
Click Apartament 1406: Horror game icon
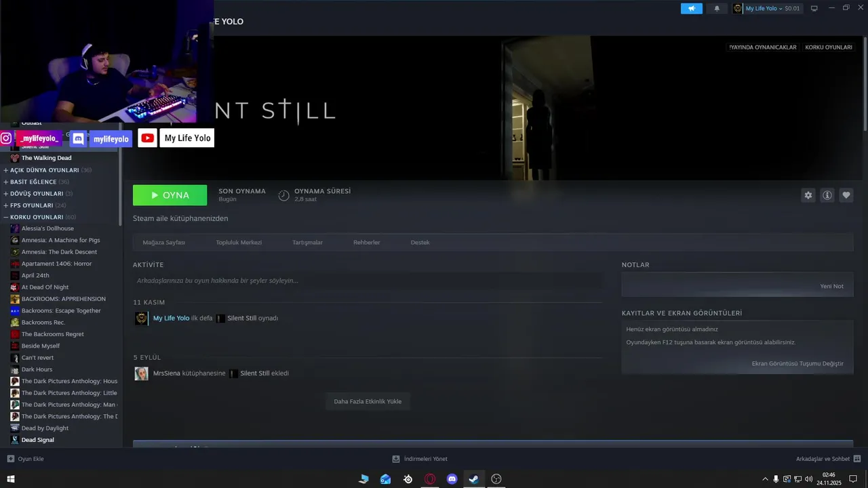coord(15,264)
